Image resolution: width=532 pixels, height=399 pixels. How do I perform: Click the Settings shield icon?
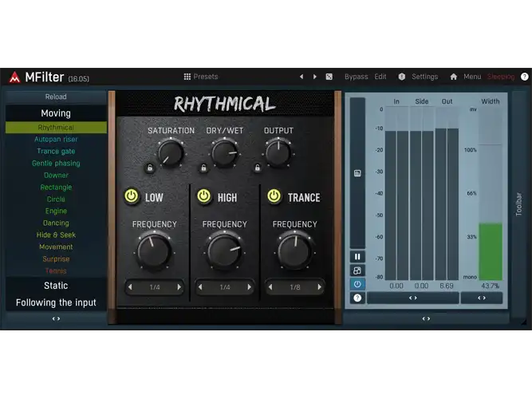pos(402,77)
